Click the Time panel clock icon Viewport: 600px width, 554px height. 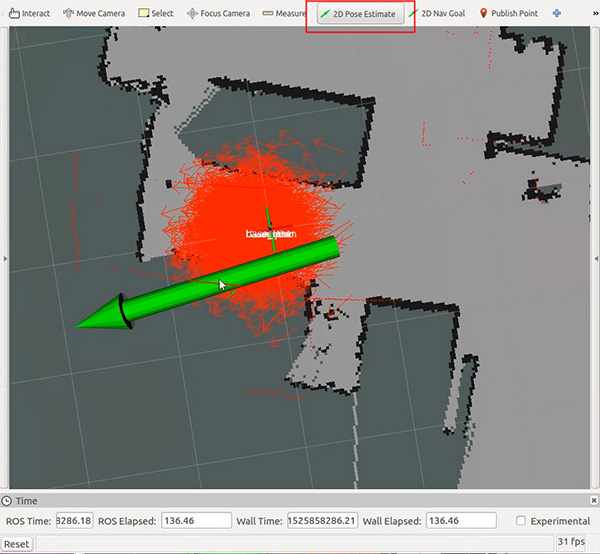8,501
